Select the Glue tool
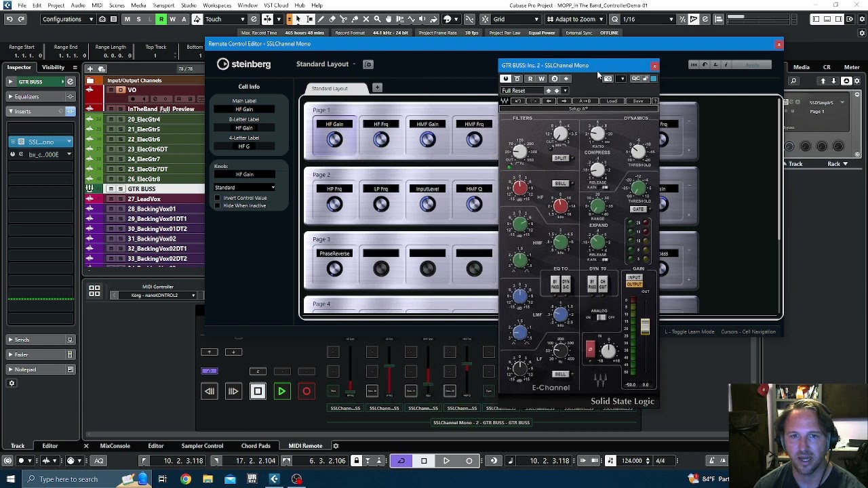The width and height of the screenshot is (868, 488). click(x=355, y=19)
